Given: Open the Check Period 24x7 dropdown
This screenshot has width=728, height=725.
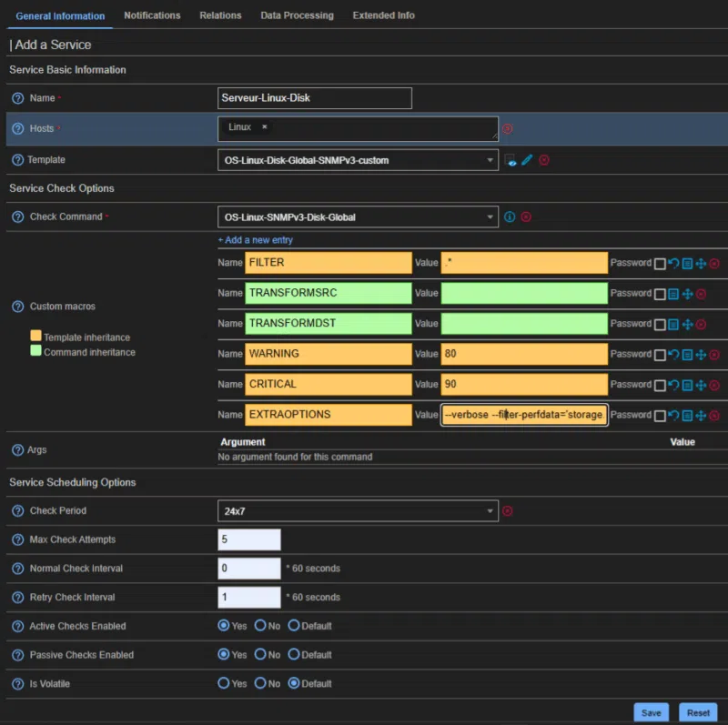Looking at the screenshot, I should (358, 511).
